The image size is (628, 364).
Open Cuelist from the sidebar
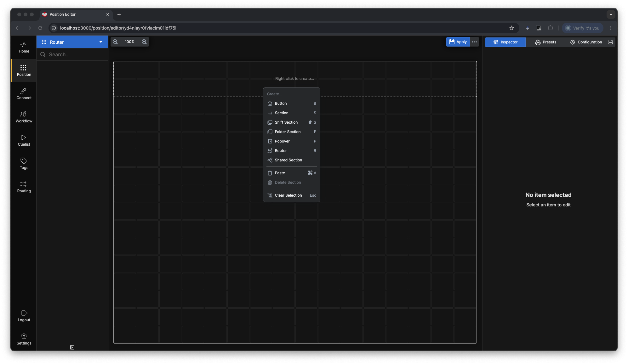click(24, 140)
